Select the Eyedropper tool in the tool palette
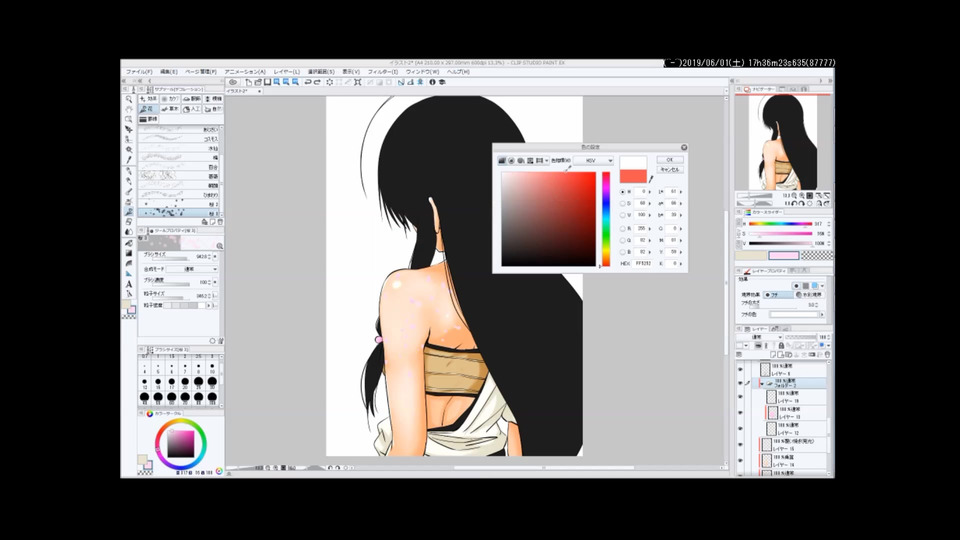Image resolution: width=960 pixels, height=540 pixels. (x=129, y=159)
